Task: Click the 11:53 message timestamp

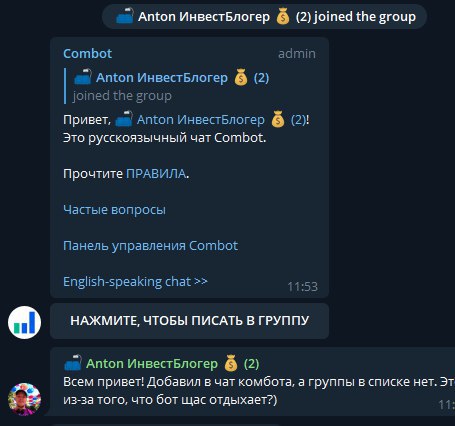Action: pyautogui.click(x=303, y=287)
